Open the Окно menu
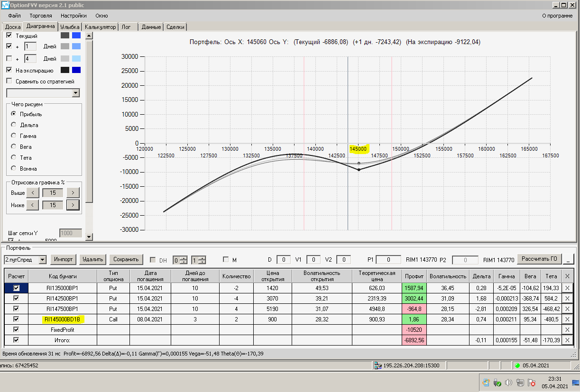This screenshot has height=392, width=580. coord(101,16)
